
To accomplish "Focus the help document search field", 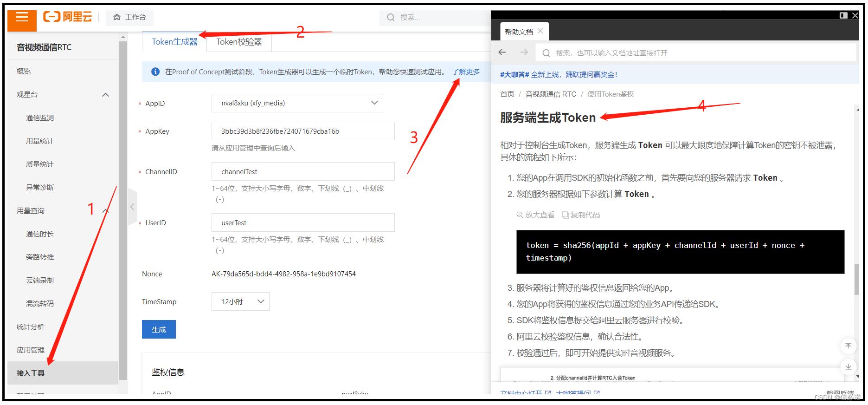I will click(x=696, y=52).
